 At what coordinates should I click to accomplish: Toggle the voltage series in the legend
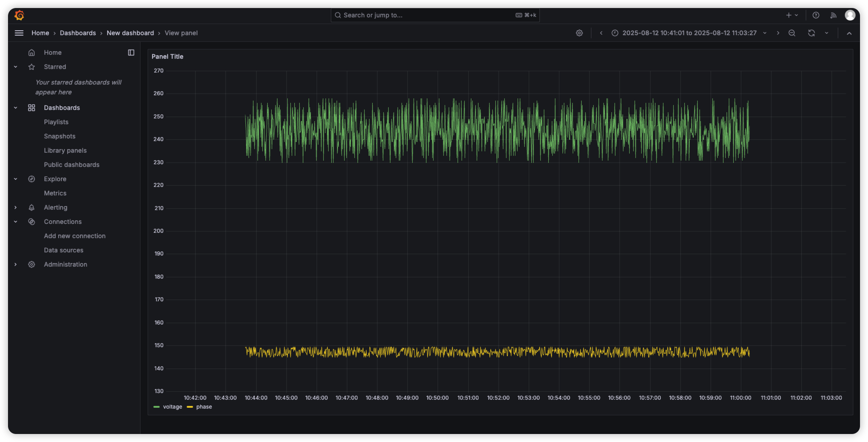coord(172,406)
